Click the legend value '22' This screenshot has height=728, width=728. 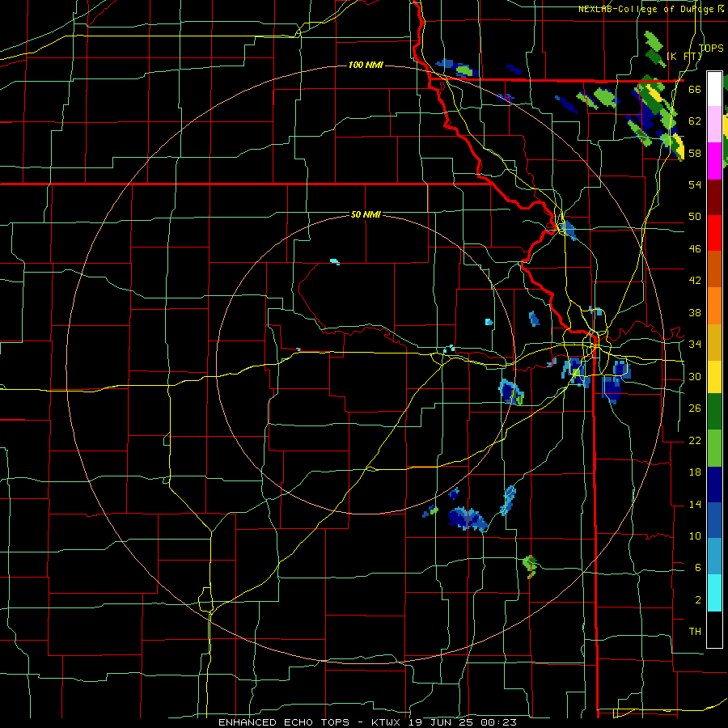[x=695, y=440]
